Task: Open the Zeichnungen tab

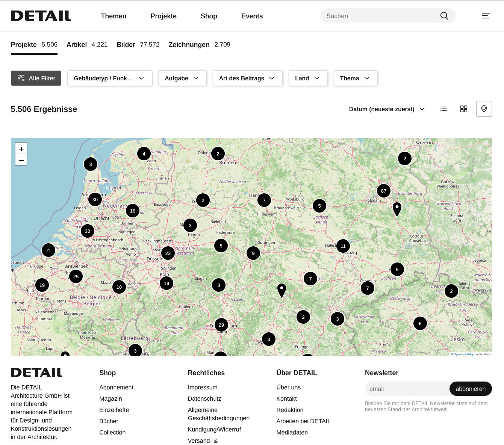Action: 199,45
